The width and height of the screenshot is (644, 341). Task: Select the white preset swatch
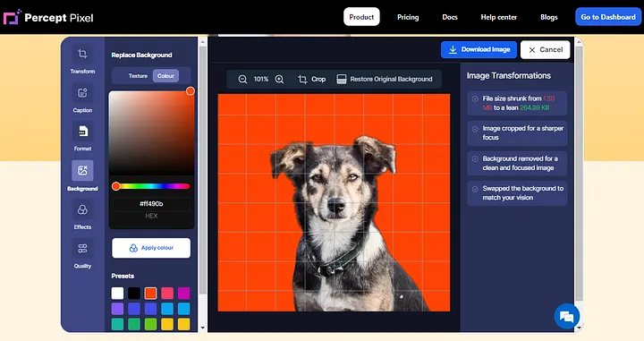click(117, 294)
